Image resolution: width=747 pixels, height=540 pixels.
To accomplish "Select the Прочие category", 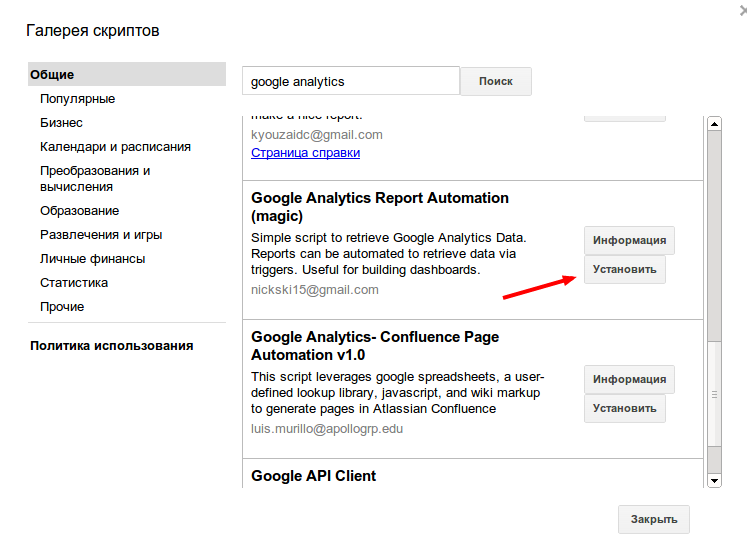I will (x=62, y=306).
